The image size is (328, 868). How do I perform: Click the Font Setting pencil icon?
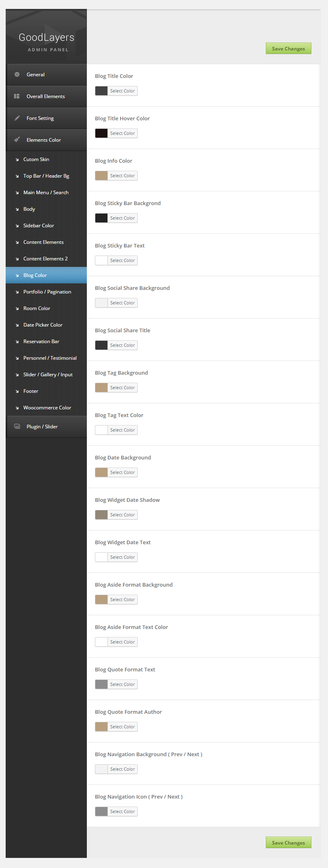tap(17, 118)
